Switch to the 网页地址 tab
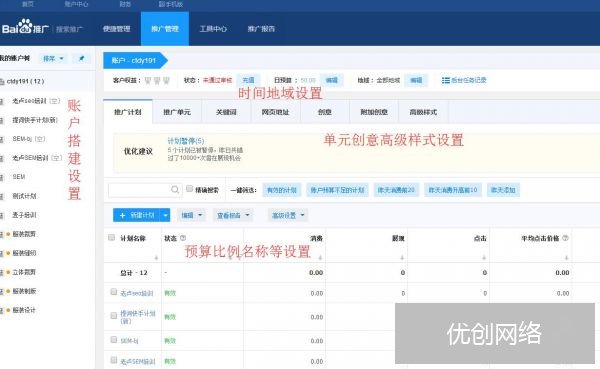This screenshot has height=369, width=600. [x=276, y=112]
